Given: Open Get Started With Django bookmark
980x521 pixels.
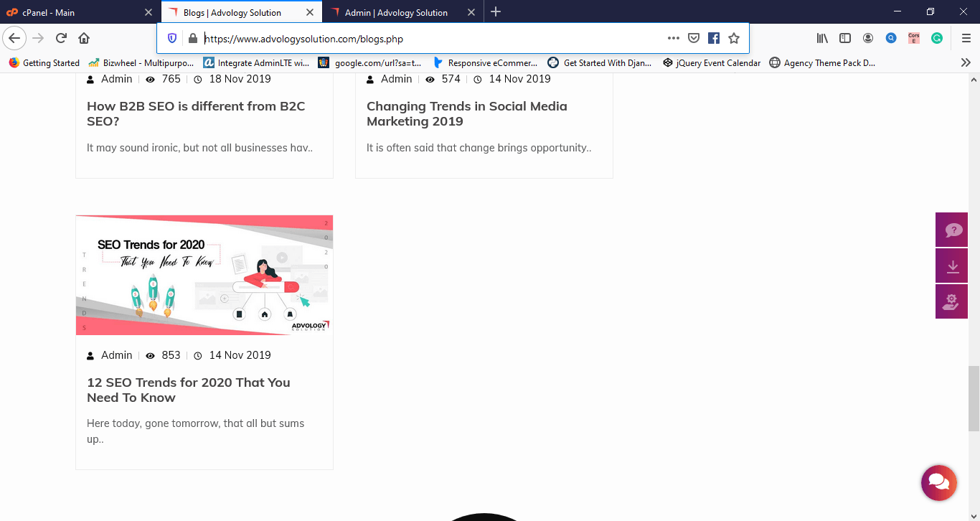Looking at the screenshot, I should pyautogui.click(x=600, y=62).
